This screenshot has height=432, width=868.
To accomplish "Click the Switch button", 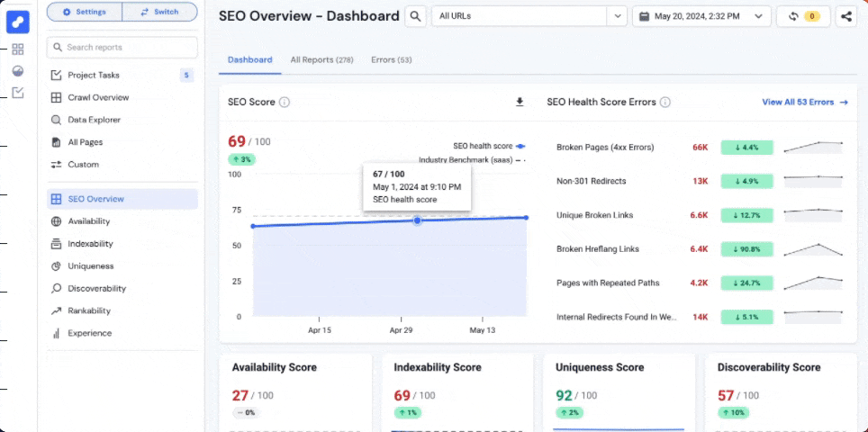I will 159,12.
